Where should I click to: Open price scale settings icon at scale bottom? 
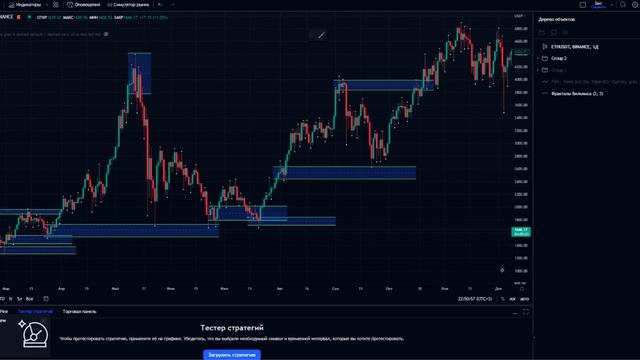[x=522, y=289]
